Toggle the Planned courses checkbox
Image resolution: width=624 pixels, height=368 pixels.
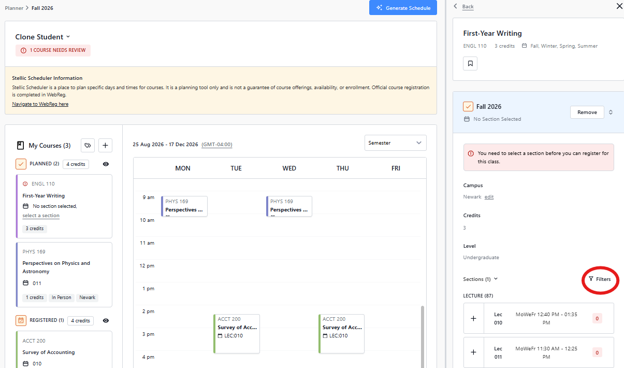click(x=21, y=164)
